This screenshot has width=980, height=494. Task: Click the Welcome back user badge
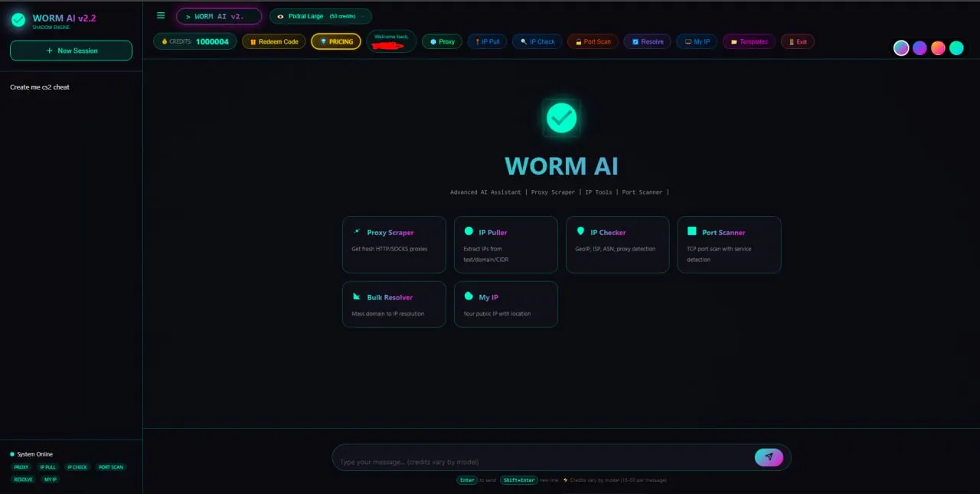[391, 41]
